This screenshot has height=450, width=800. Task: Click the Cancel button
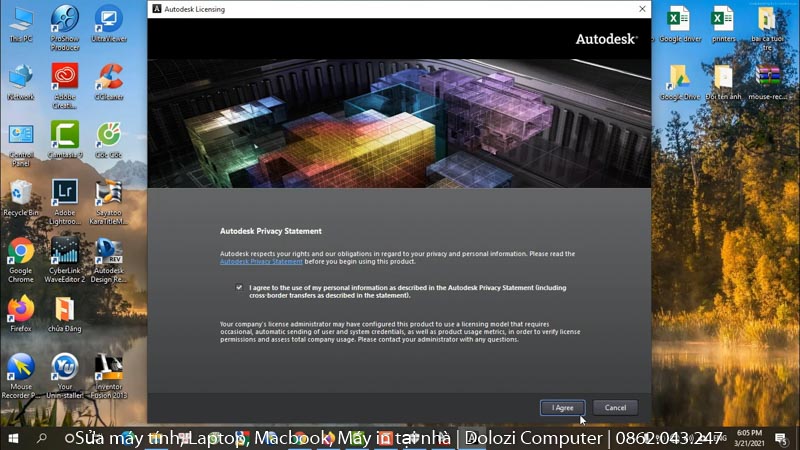pos(615,407)
